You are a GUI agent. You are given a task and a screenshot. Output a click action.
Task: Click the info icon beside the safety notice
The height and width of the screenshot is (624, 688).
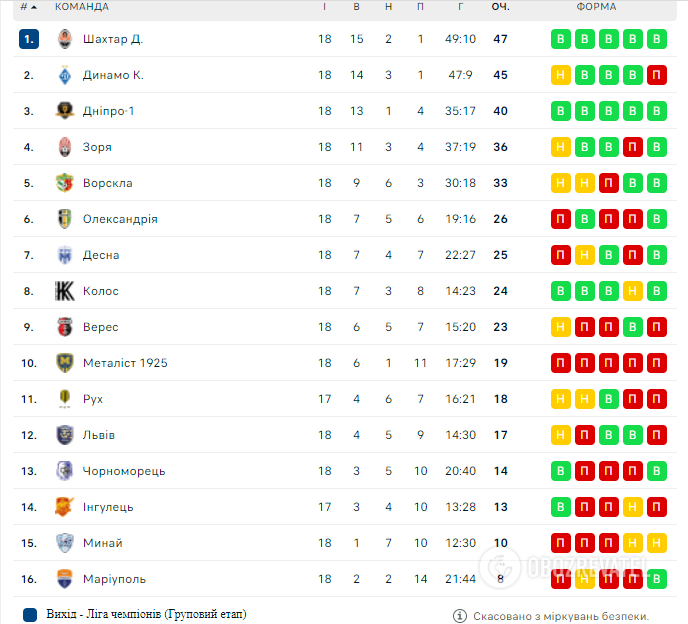click(x=460, y=615)
